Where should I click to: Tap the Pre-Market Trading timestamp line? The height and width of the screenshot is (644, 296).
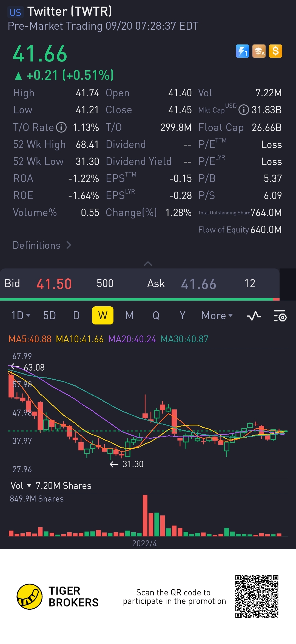click(103, 26)
